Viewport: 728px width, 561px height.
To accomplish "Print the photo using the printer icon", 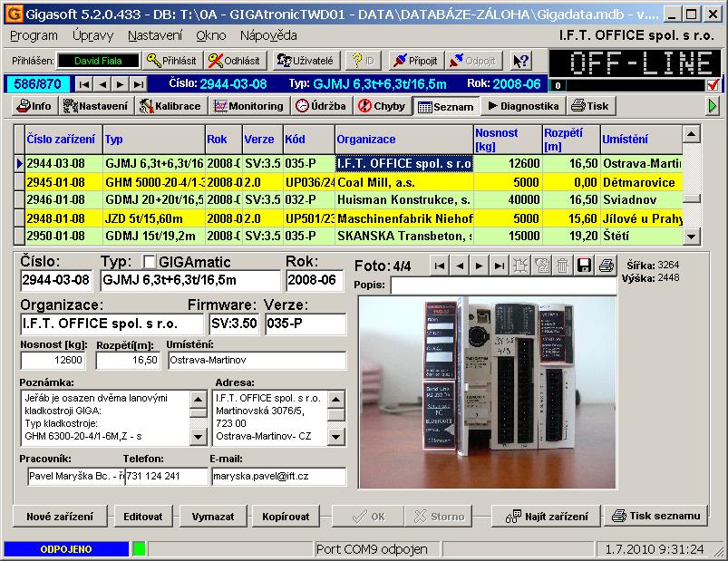I will click(x=606, y=266).
